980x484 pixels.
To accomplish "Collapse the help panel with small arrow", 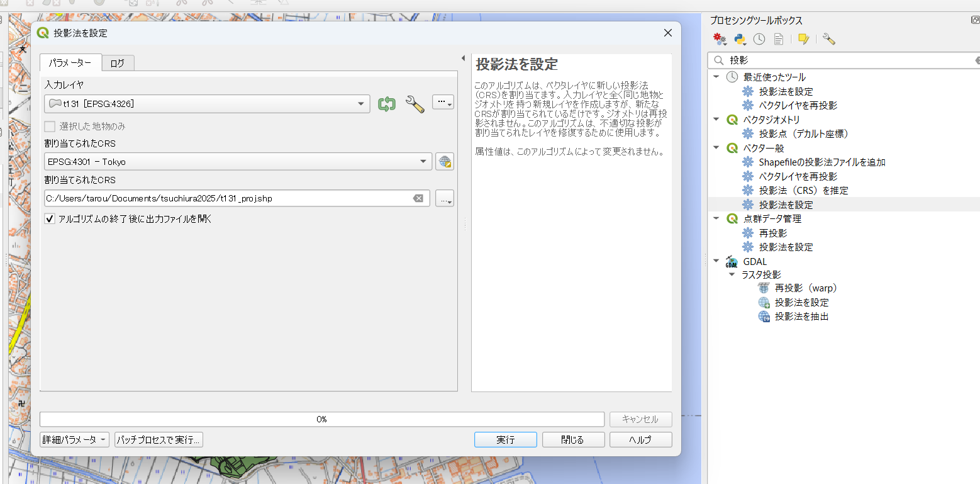I will pos(464,58).
